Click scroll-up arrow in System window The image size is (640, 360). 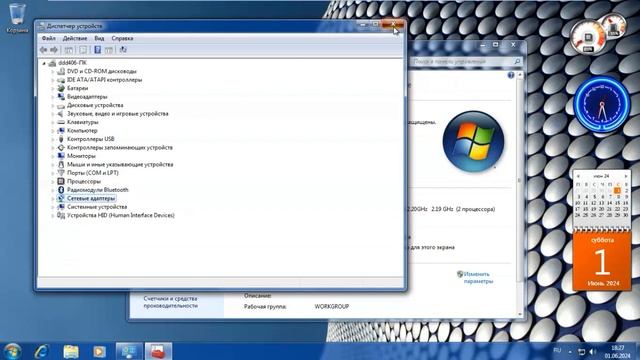coord(520,75)
